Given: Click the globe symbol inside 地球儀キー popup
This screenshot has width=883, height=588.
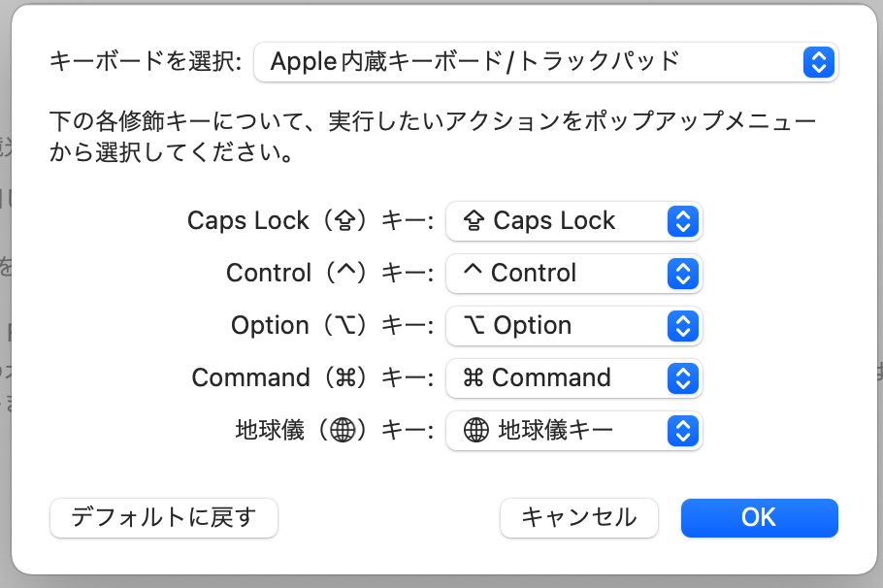Looking at the screenshot, I should [475, 431].
